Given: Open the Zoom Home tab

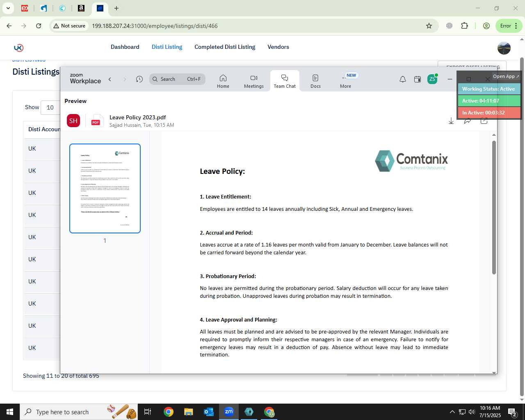Looking at the screenshot, I should click(223, 81).
